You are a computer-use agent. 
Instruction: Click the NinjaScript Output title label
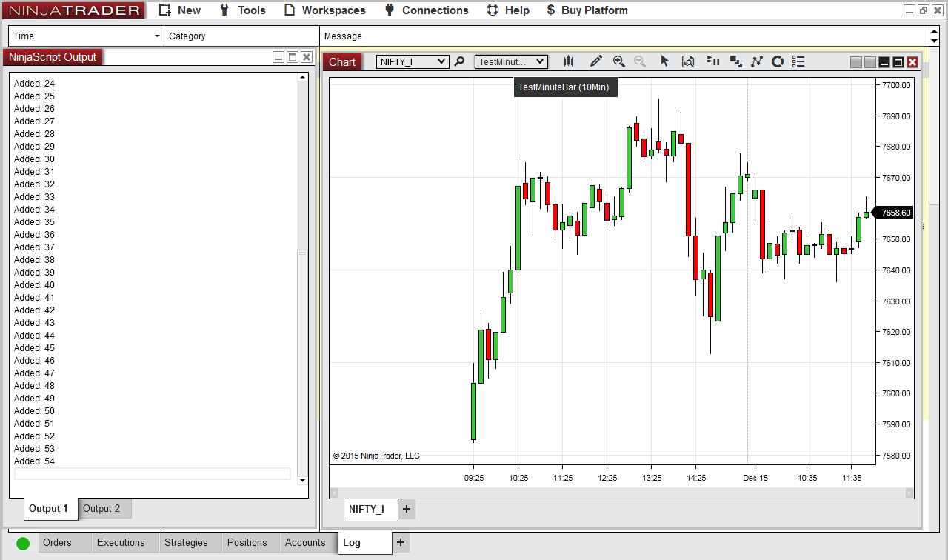click(53, 57)
